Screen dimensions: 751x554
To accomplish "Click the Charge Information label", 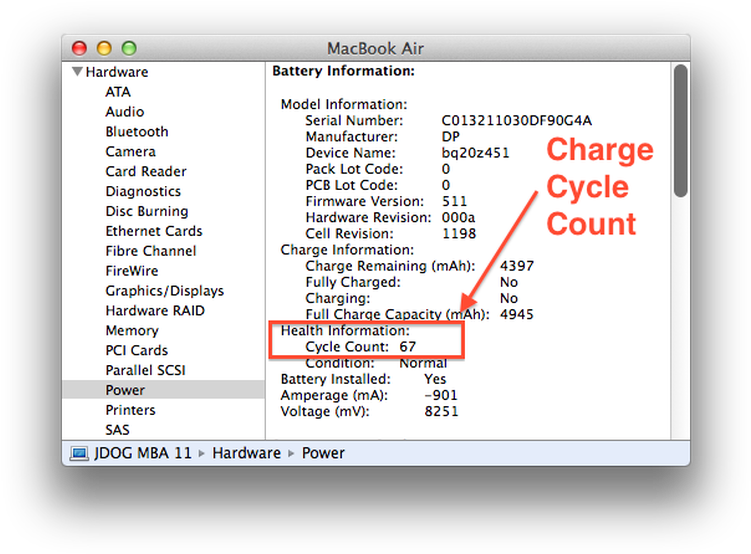I will pyautogui.click(x=347, y=250).
